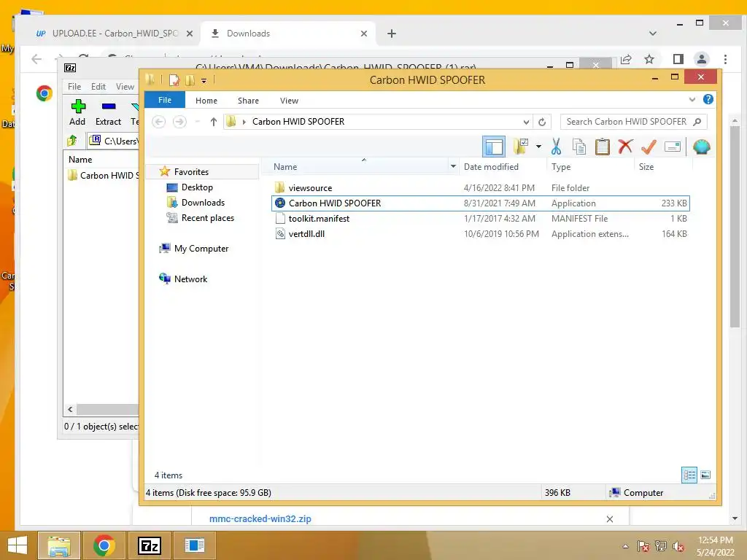The height and width of the screenshot is (560, 747).
Task: Open Desktop in the navigation pane
Action: (x=197, y=187)
